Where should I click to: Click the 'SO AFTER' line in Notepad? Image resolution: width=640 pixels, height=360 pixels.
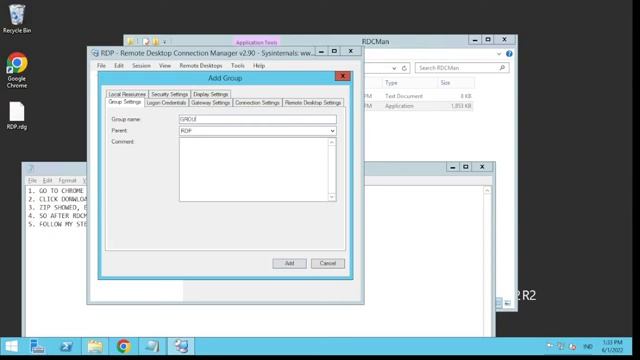click(x=57, y=216)
